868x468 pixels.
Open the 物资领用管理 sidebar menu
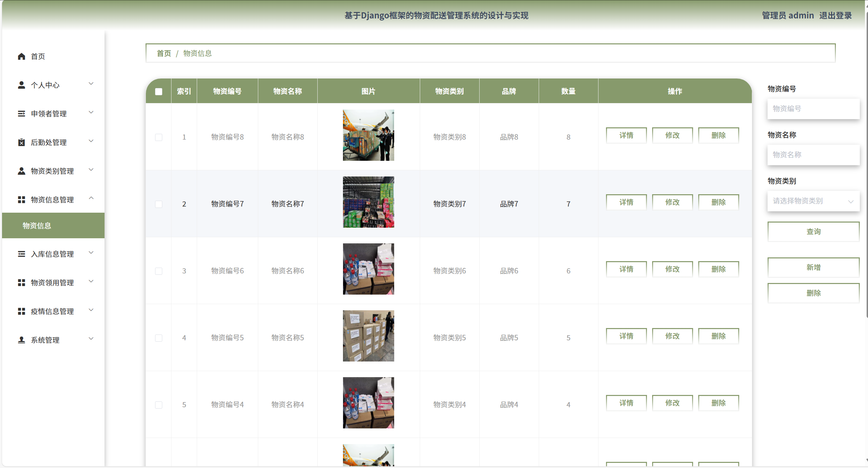pyautogui.click(x=52, y=283)
